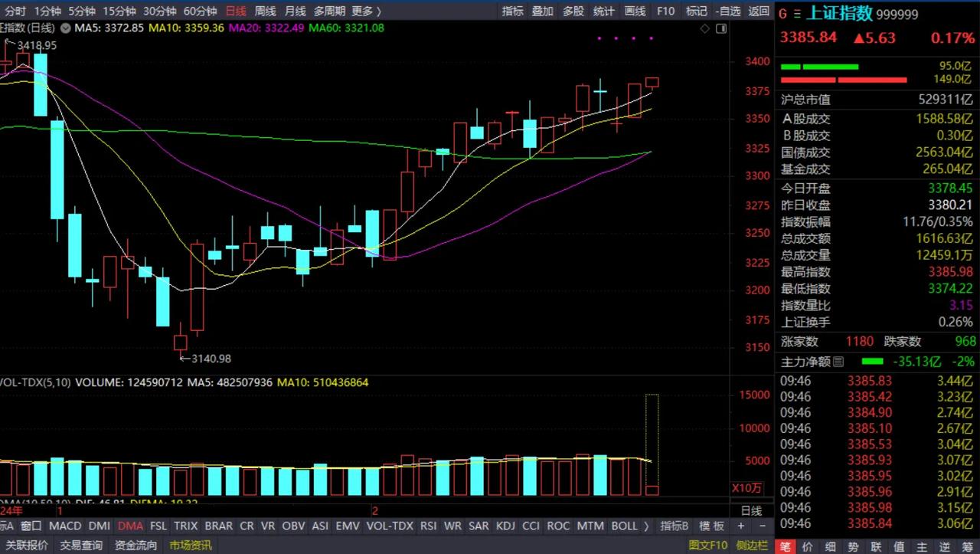
Task: Select the 日线 period tab
Action: [237, 11]
